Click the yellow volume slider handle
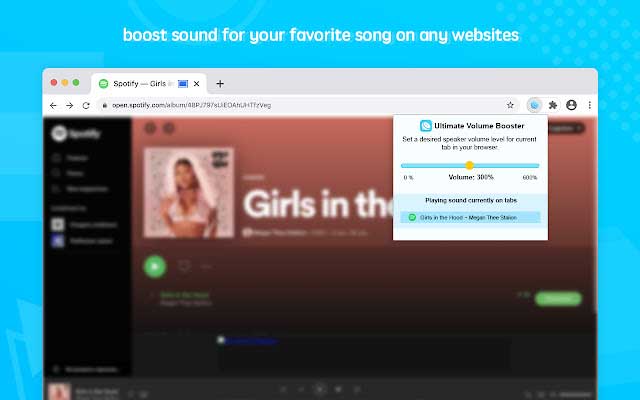 469,165
